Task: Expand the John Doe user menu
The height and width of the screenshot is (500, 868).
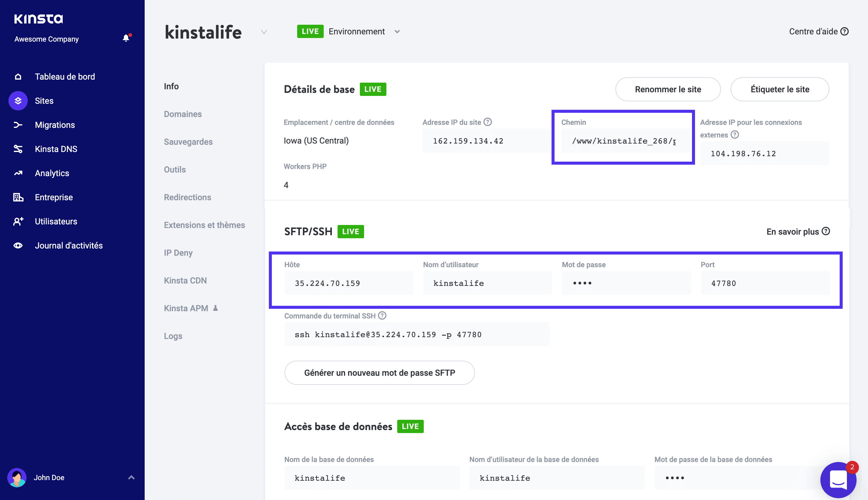Action: pyautogui.click(x=131, y=477)
